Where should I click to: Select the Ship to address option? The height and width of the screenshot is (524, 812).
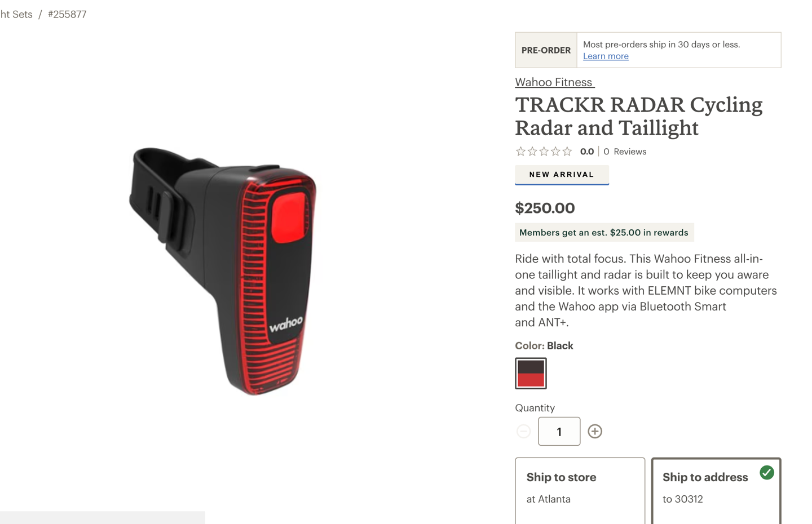coord(716,491)
